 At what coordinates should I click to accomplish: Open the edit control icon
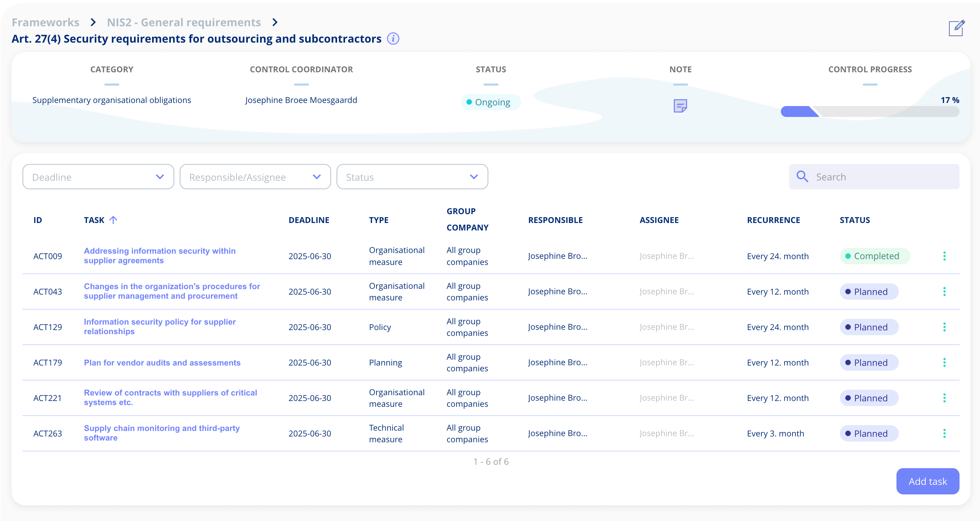(956, 28)
